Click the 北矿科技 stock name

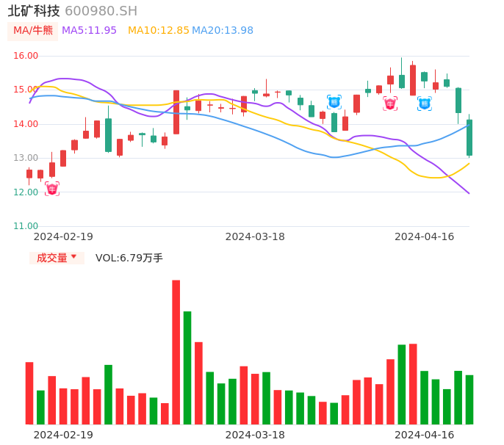tap(34, 11)
